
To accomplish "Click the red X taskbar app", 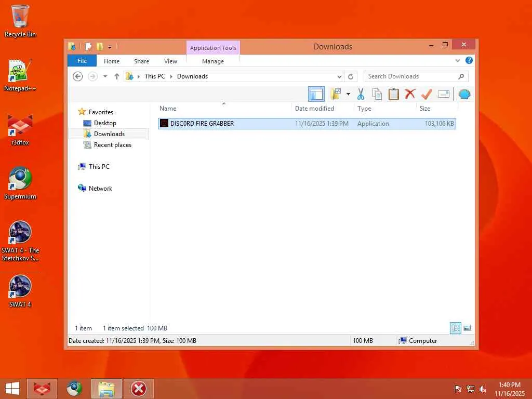I will coord(139,389).
